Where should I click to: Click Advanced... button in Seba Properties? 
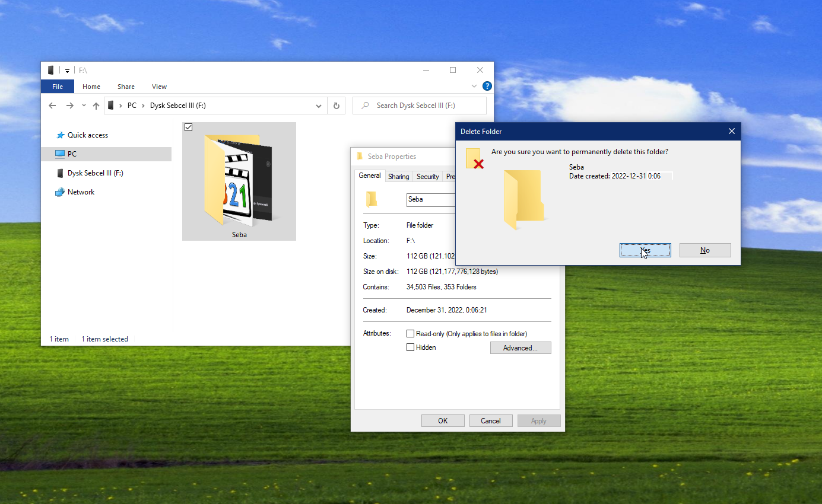pyautogui.click(x=520, y=348)
